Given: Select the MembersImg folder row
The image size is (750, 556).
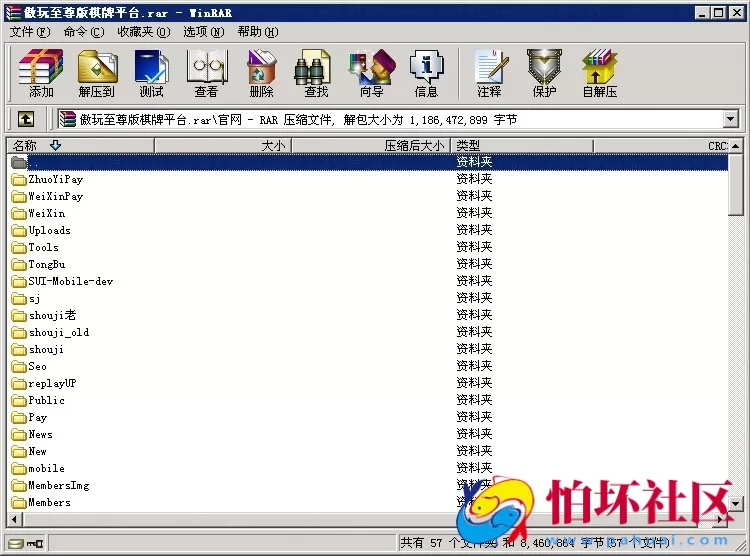Looking at the screenshot, I should [368, 486].
